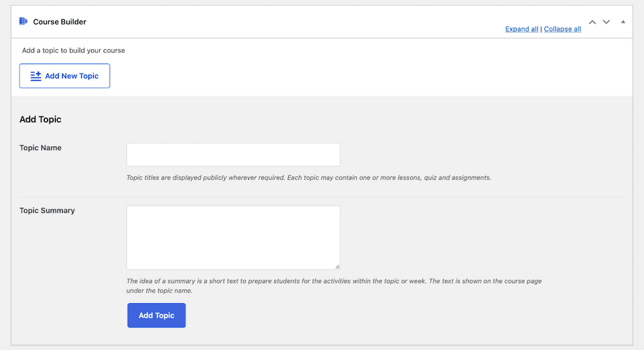The image size is (644, 350).
Task: Focus the Topic Name text field
Action: click(233, 155)
